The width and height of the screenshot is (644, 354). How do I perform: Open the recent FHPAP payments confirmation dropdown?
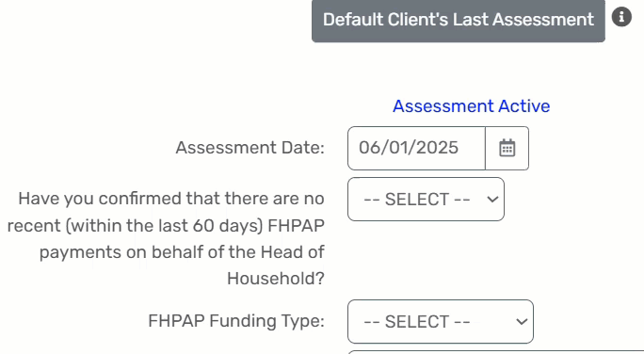(426, 200)
